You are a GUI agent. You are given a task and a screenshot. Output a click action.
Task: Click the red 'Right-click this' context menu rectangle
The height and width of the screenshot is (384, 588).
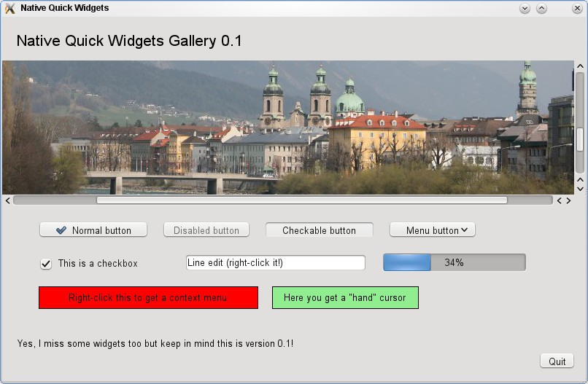coord(148,298)
